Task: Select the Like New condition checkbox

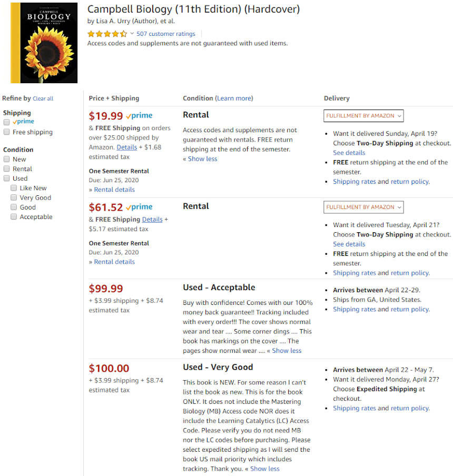Action: pos(14,188)
